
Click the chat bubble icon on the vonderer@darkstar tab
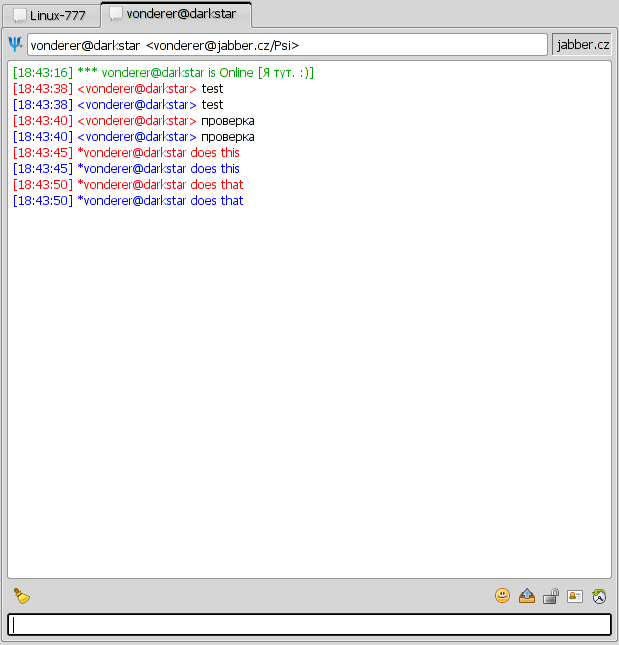(117, 15)
